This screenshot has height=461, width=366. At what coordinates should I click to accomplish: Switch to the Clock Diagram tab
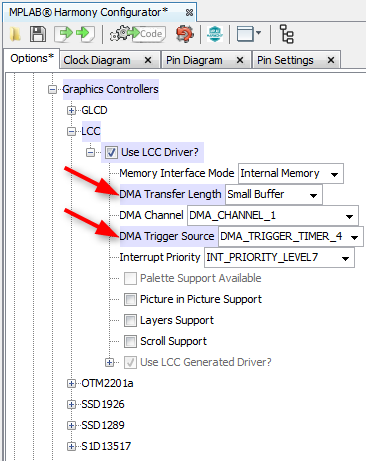coord(97,60)
